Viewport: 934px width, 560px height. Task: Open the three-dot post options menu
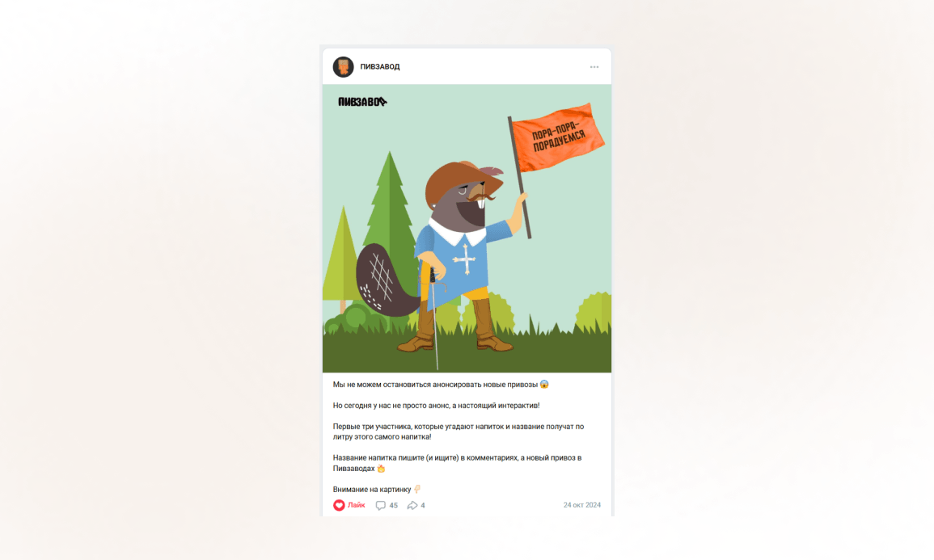[594, 67]
